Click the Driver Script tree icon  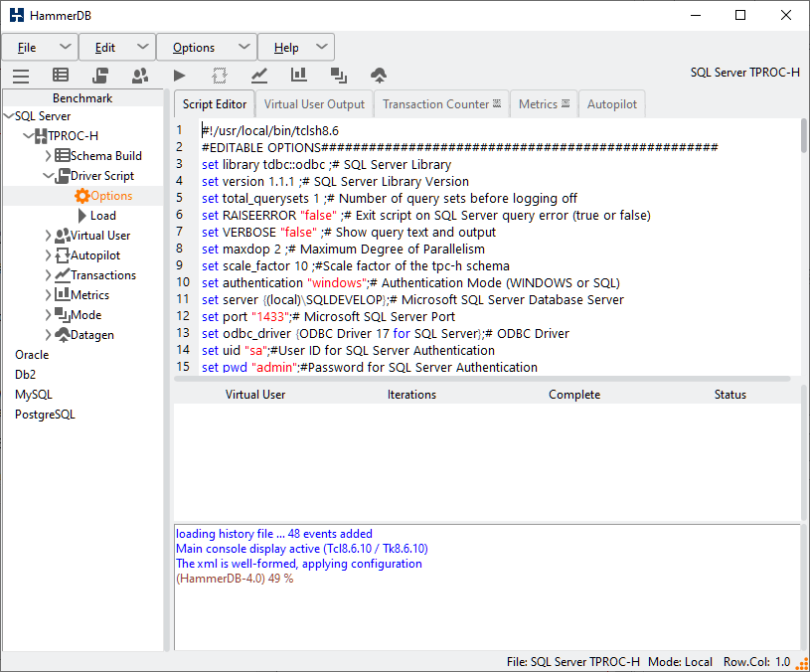62,176
